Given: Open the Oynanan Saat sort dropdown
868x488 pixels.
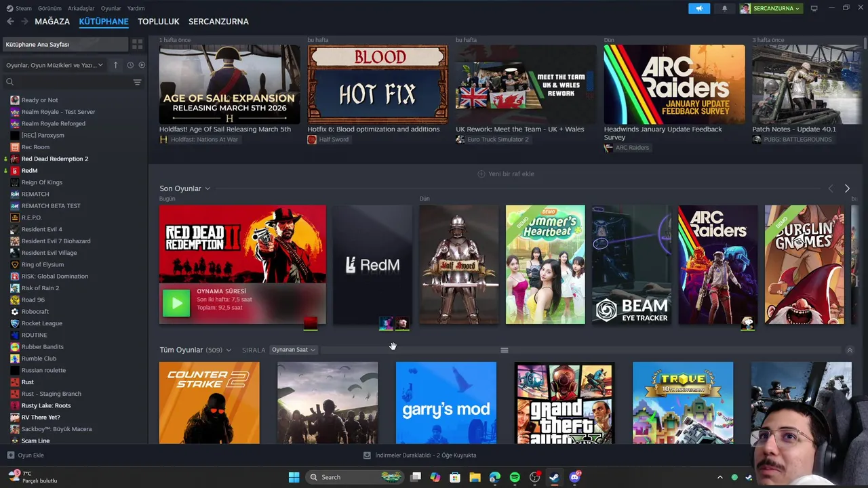Looking at the screenshot, I should (x=294, y=350).
